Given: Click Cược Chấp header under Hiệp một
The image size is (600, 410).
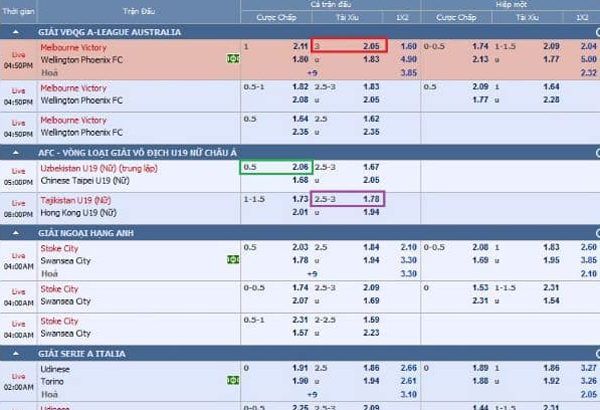Looking at the screenshot, I should coord(456,17).
